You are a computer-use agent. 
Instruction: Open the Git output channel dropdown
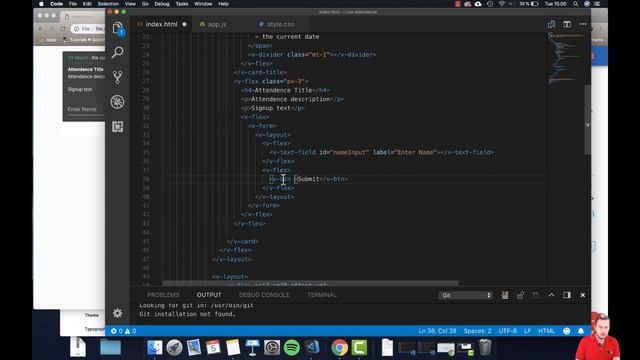466,295
